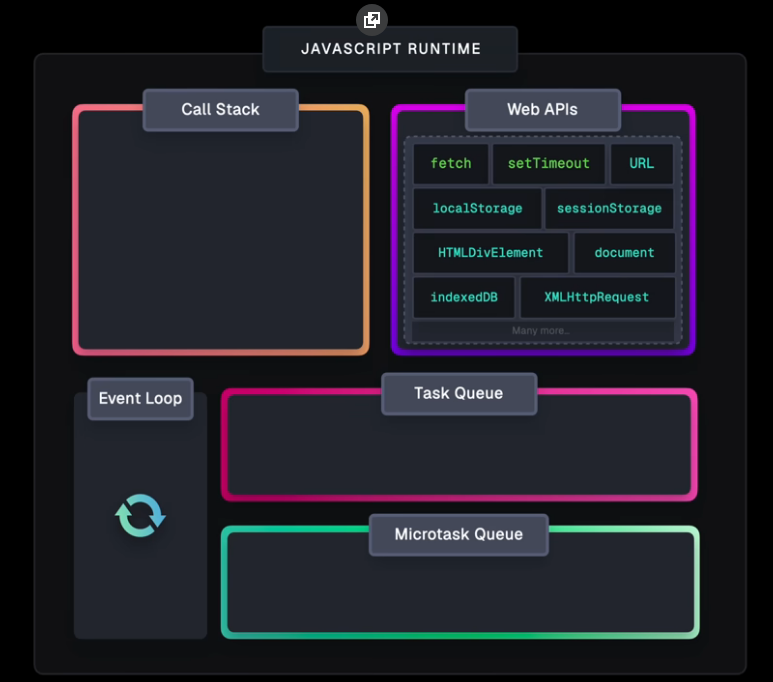
Task: Click the Web APIs label
Action: (542, 110)
